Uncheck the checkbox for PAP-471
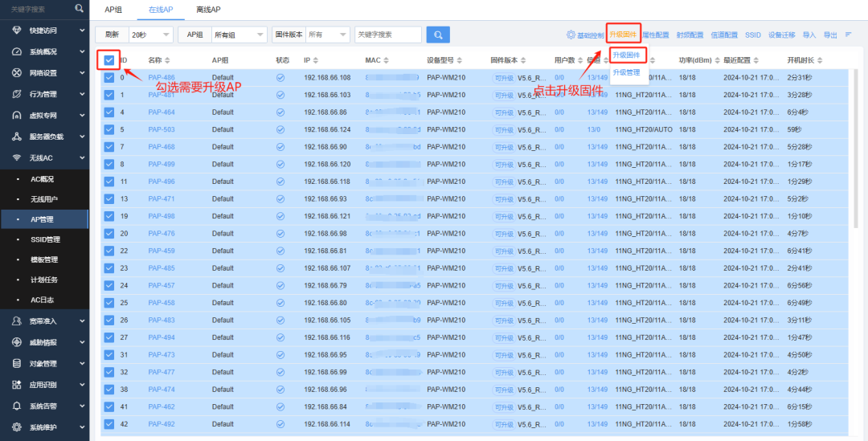 point(109,198)
